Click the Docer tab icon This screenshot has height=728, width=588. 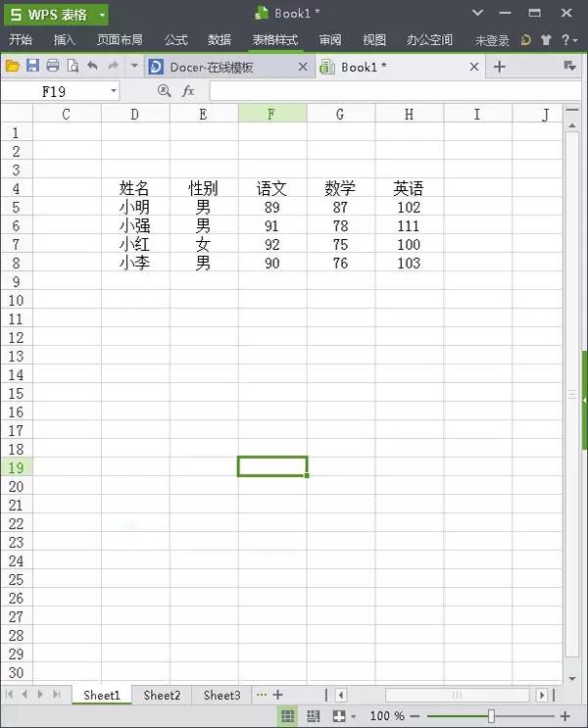pos(156,67)
